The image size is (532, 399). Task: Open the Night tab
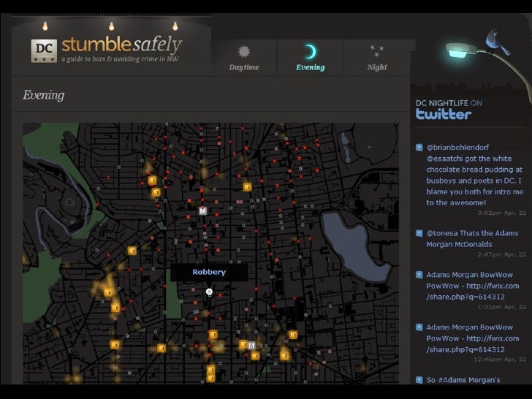click(376, 57)
